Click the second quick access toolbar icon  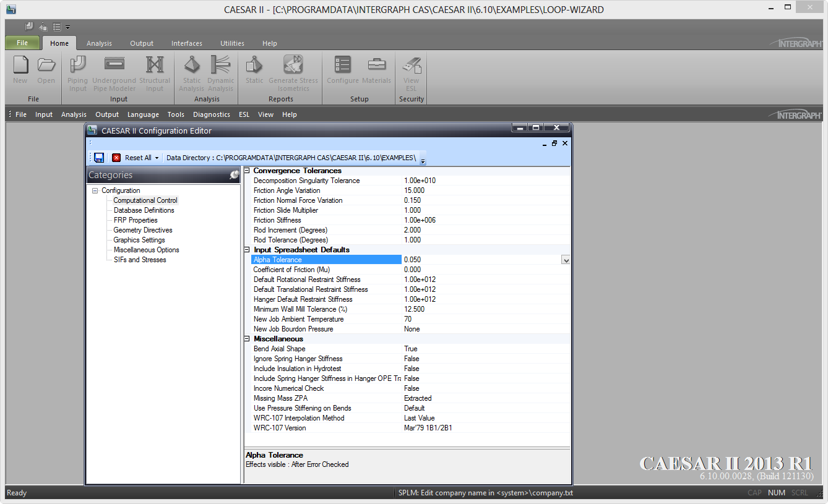(43, 27)
